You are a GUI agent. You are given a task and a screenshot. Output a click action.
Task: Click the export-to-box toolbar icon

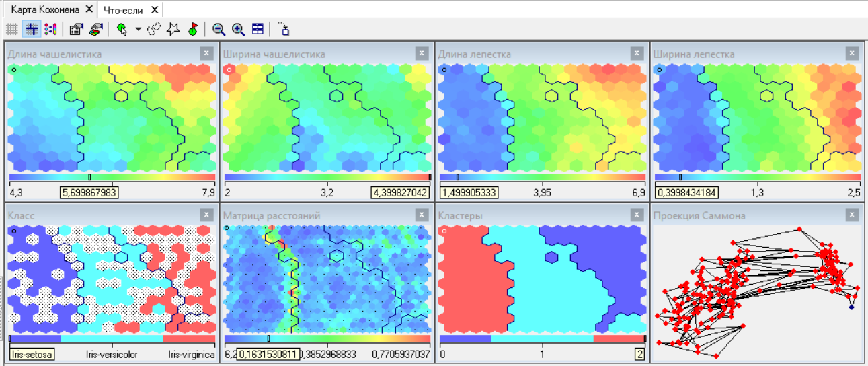[284, 29]
